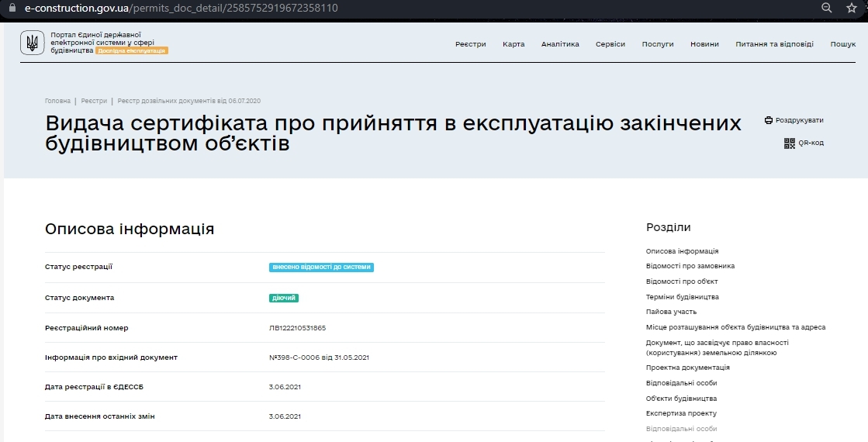The width and height of the screenshot is (868, 442).
Task: Open the Послуги menu item
Action: [658, 44]
